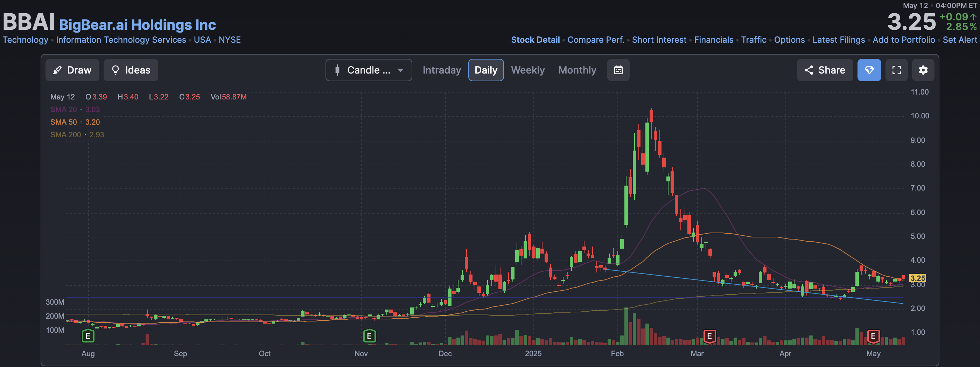Click the May 12 OHLC date label
The height and width of the screenshot is (367, 980).
coord(62,97)
